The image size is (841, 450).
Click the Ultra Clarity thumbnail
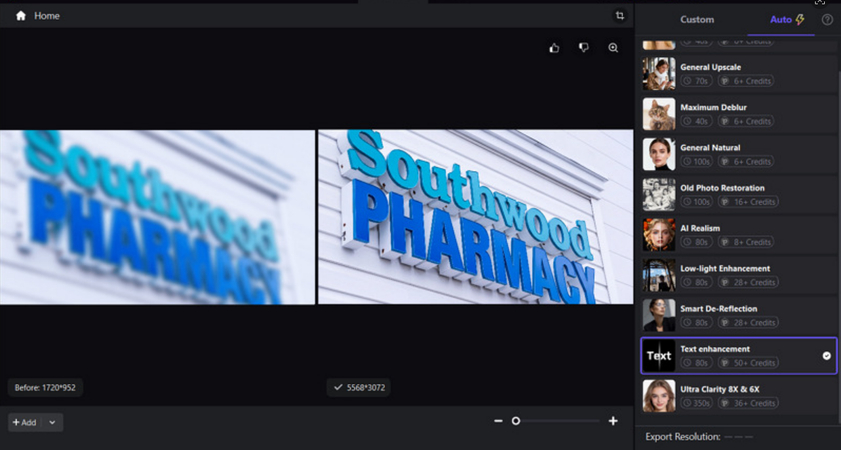[659, 396]
